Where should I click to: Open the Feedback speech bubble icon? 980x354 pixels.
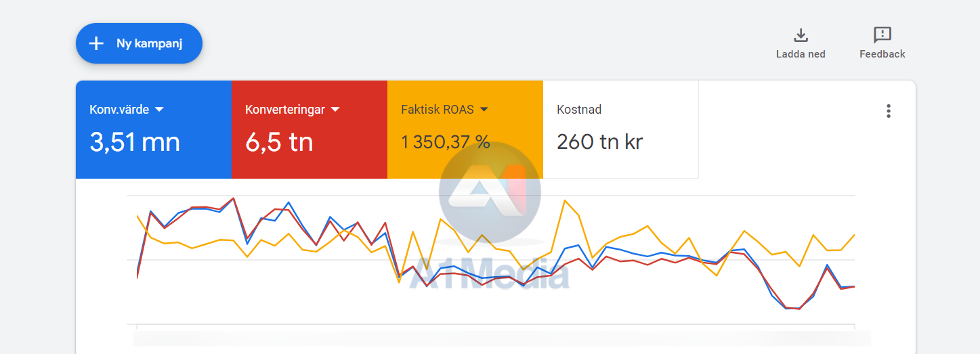pos(882,35)
